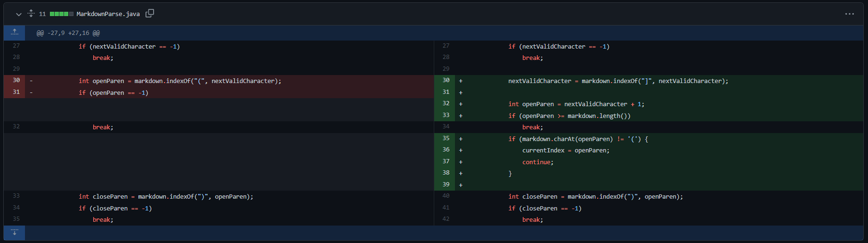
Task: Click the diffstat green blocks indicator
Action: 62,14
